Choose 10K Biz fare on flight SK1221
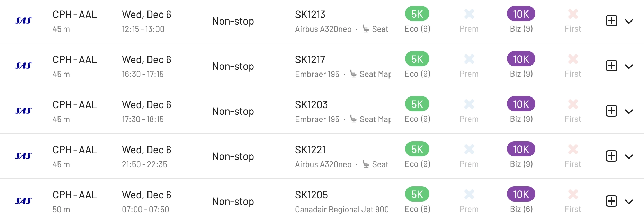Screen dimensions: 644x222 coord(521,149)
